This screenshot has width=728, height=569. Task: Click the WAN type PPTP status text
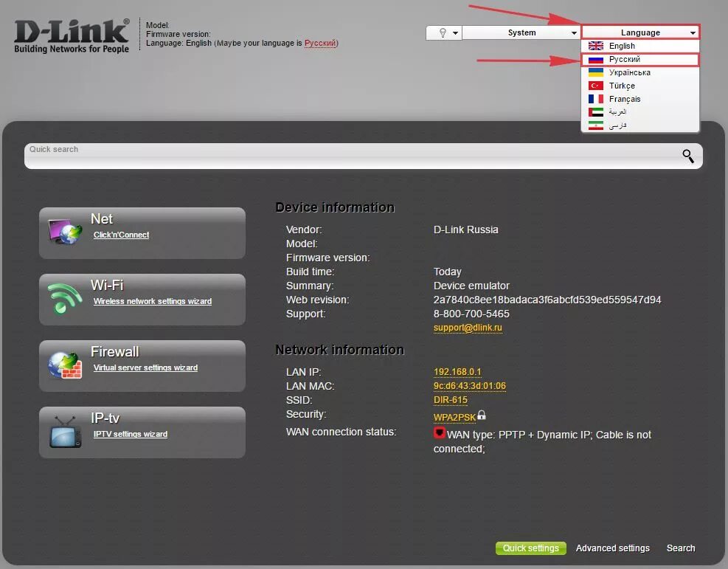[x=542, y=442]
